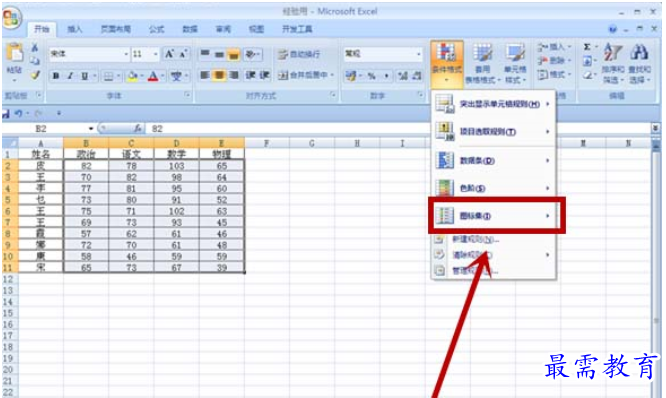Click the Format Painter brush icon

point(35,75)
